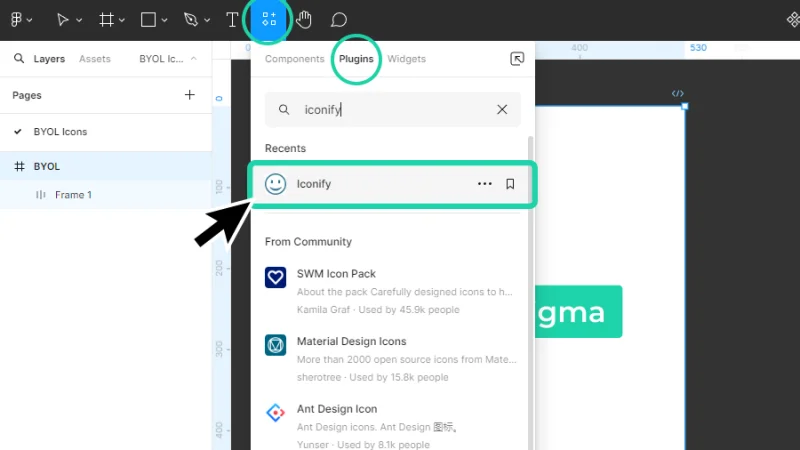Select the BYOL Icons page

point(106,132)
